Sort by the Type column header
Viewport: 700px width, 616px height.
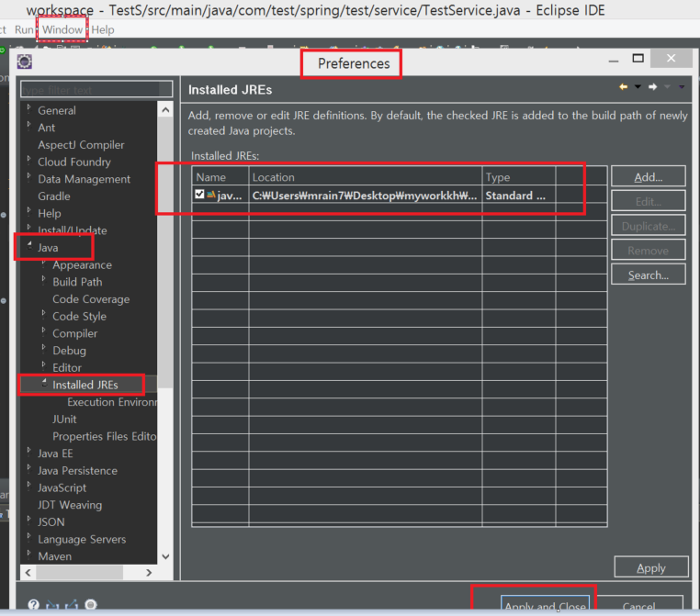point(519,176)
